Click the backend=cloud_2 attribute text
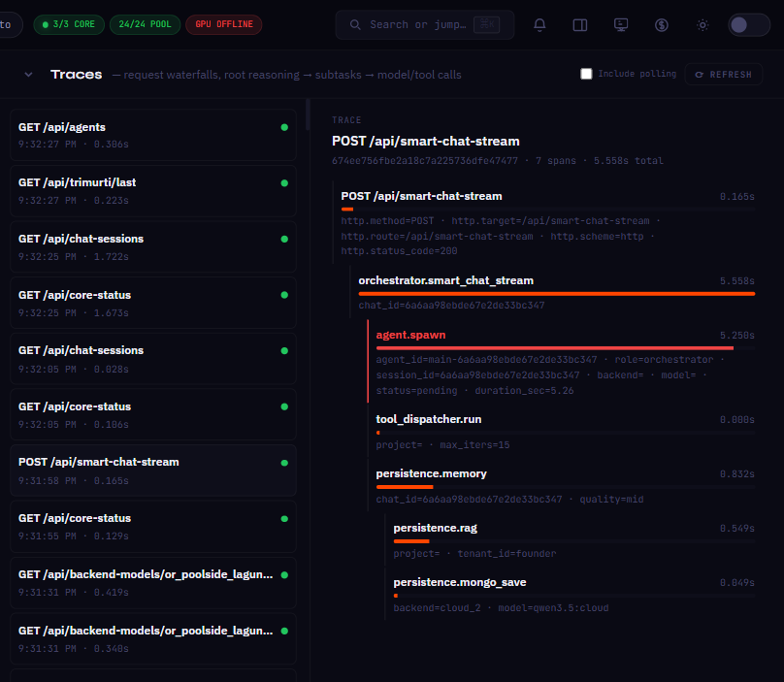 point(437,608)
